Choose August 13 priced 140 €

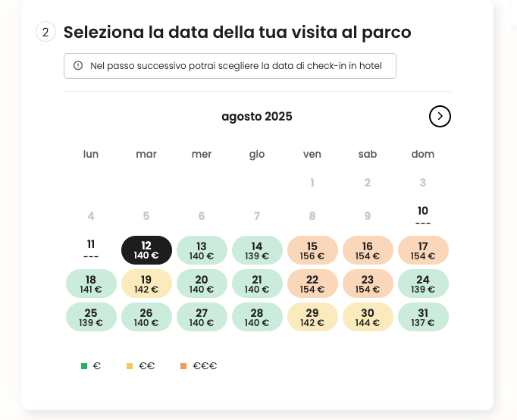pos(202,250)
